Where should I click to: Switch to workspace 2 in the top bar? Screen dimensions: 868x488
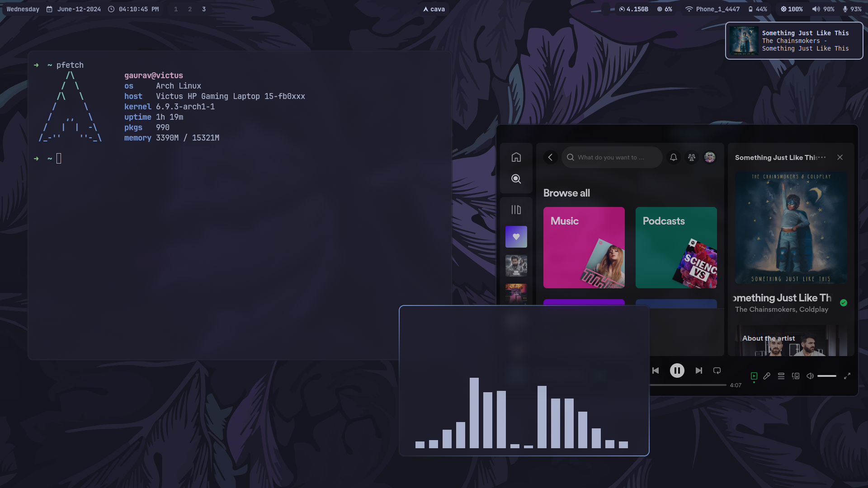[190, 9]
